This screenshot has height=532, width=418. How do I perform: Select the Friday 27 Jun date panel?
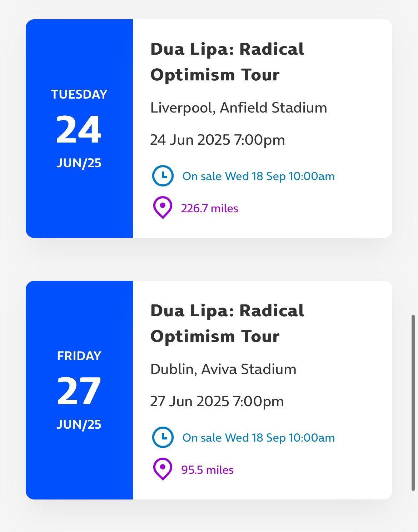[x=79, y=390]
